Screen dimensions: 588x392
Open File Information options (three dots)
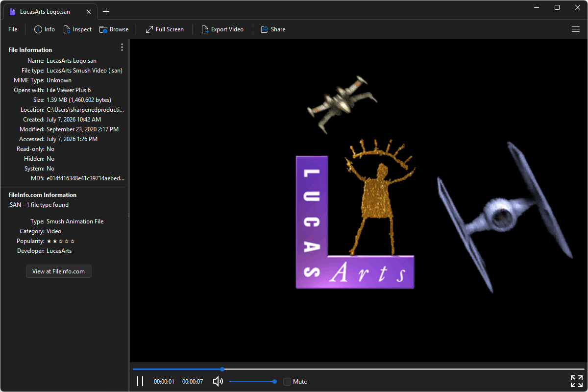point(122,47)
